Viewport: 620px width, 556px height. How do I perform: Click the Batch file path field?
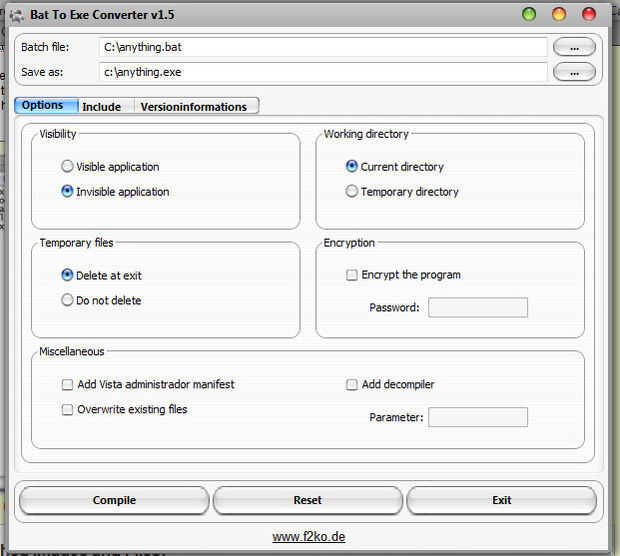322,47
